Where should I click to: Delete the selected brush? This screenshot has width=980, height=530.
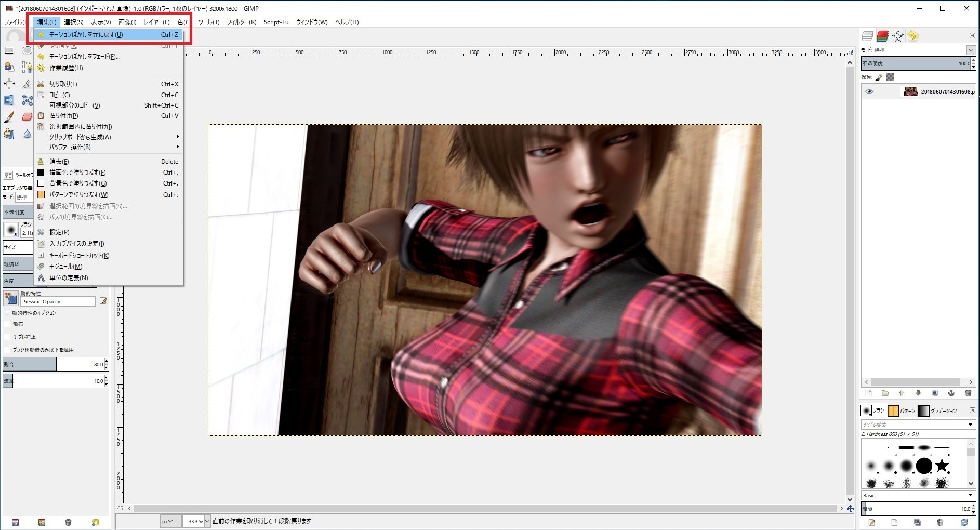click(940, 522)
